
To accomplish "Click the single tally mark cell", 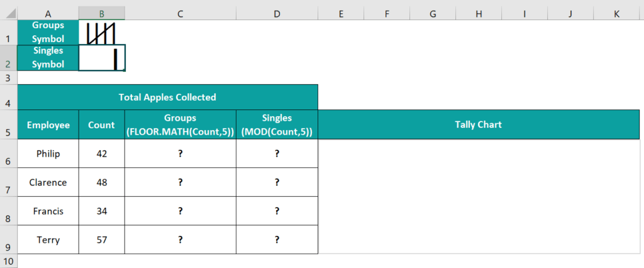I will pos(102,58).
